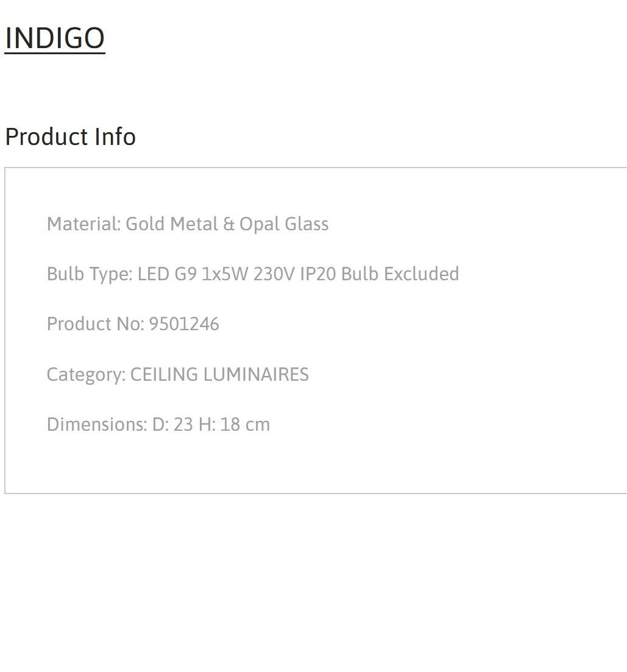Image resolution: width=627 pixels, height=672 pixels.
Task: Click the 9501246 product number
Action: click(x=184, y=324)
